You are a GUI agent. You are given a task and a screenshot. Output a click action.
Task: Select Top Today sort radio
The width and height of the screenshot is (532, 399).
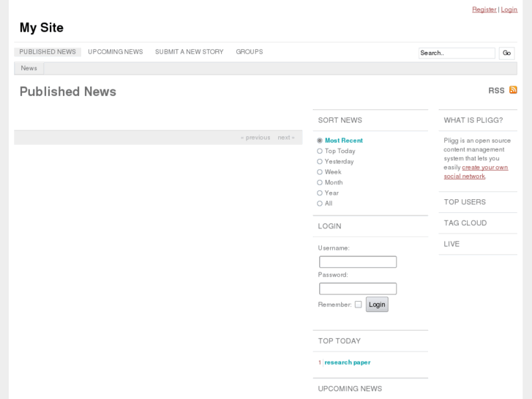pyautogui.click(x=320, y=151)
